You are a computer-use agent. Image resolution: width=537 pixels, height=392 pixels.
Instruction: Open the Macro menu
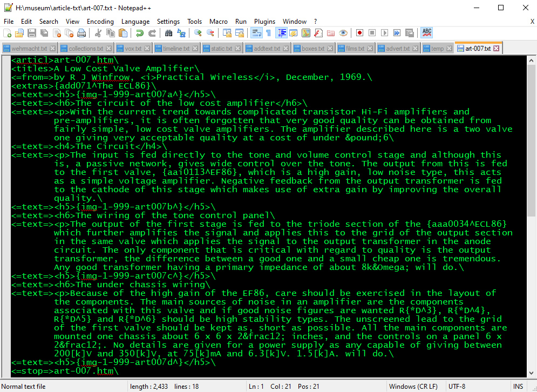tap(218, 22)
